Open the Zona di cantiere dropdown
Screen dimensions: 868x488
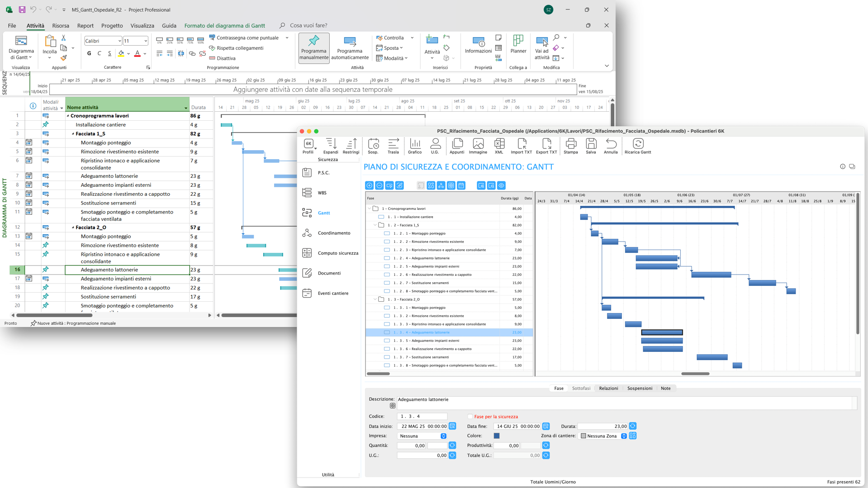tap(624, 436)
